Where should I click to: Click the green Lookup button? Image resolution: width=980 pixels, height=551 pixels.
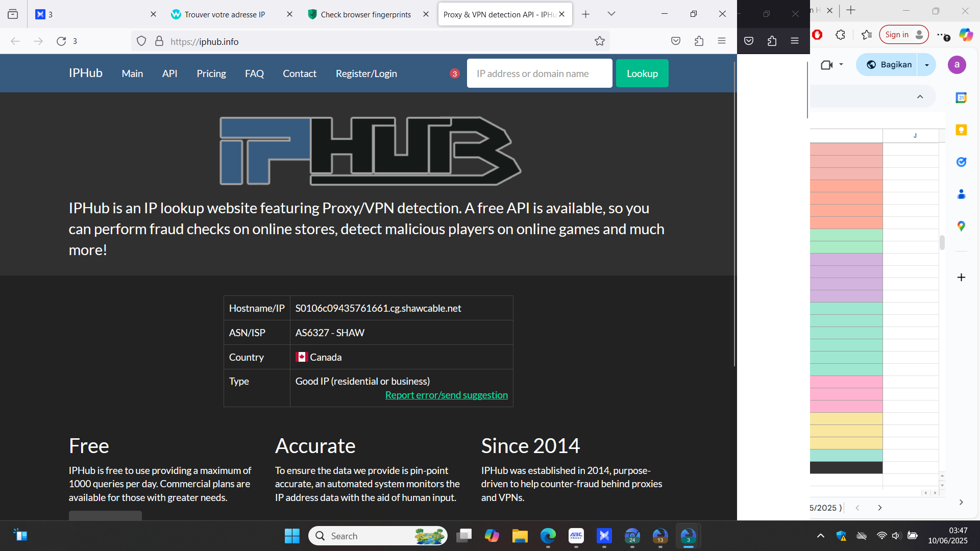[642, 73]
